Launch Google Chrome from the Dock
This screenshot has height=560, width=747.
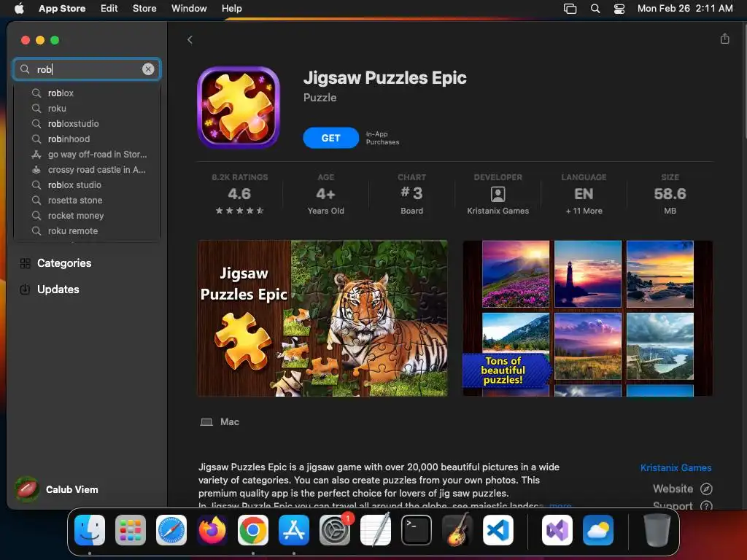[x=253, y=530]
